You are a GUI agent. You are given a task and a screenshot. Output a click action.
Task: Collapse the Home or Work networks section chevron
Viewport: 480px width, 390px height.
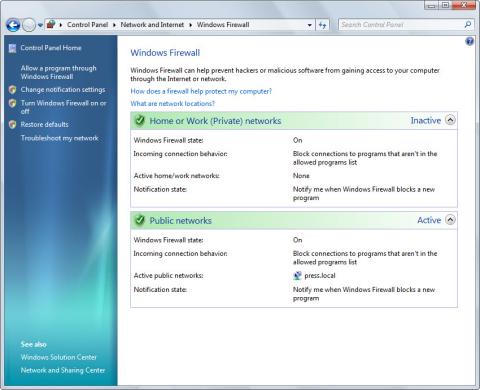(x=450, y=120)
